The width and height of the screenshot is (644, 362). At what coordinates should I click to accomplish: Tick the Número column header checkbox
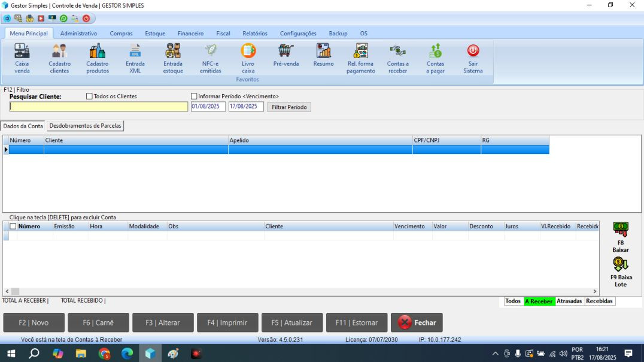pyautogui.click(x=13, y=227)
